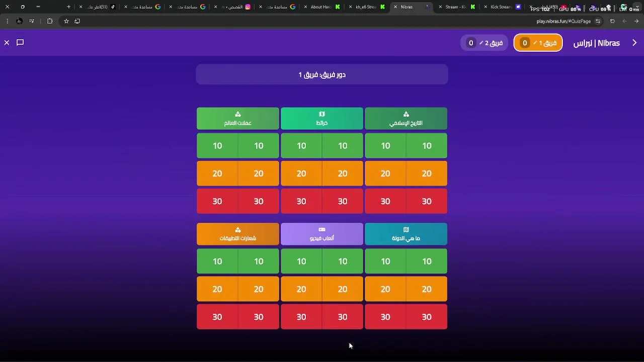
Task: Close the quiz with the X icon
Action: [x=7, y=43]
